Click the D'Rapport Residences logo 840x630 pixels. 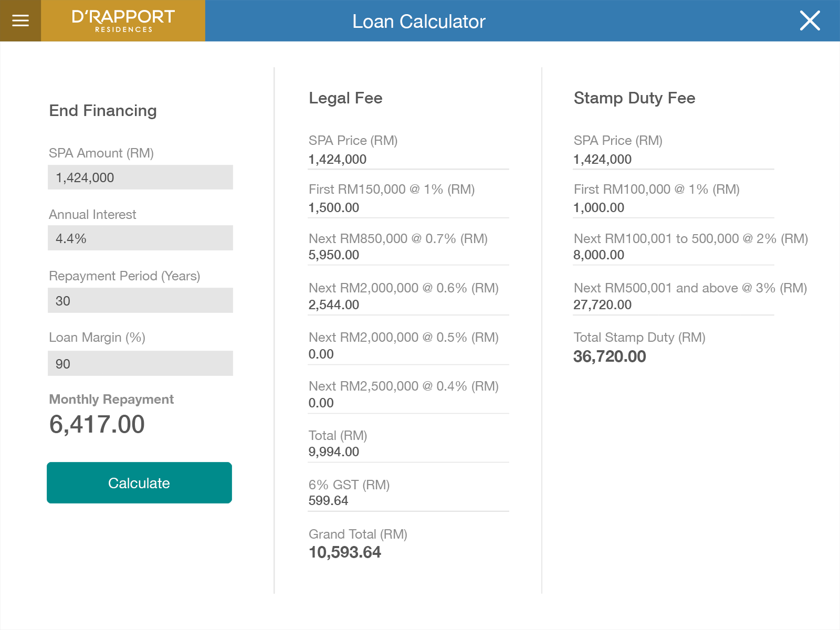[123, 20]
